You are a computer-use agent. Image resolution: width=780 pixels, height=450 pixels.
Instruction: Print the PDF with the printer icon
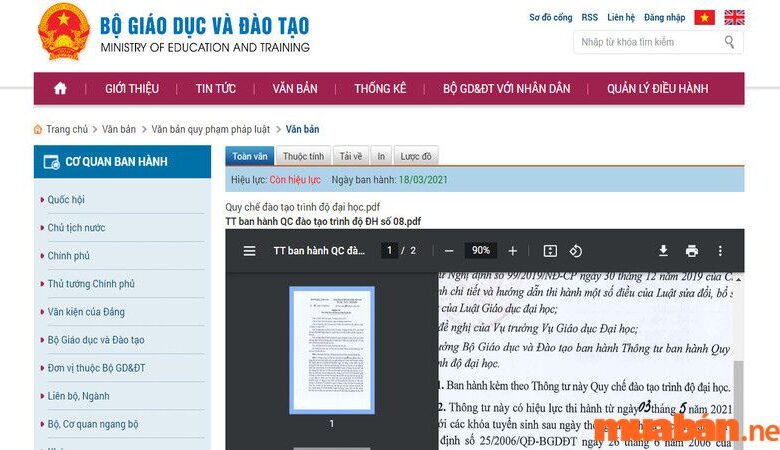point(691,251)
